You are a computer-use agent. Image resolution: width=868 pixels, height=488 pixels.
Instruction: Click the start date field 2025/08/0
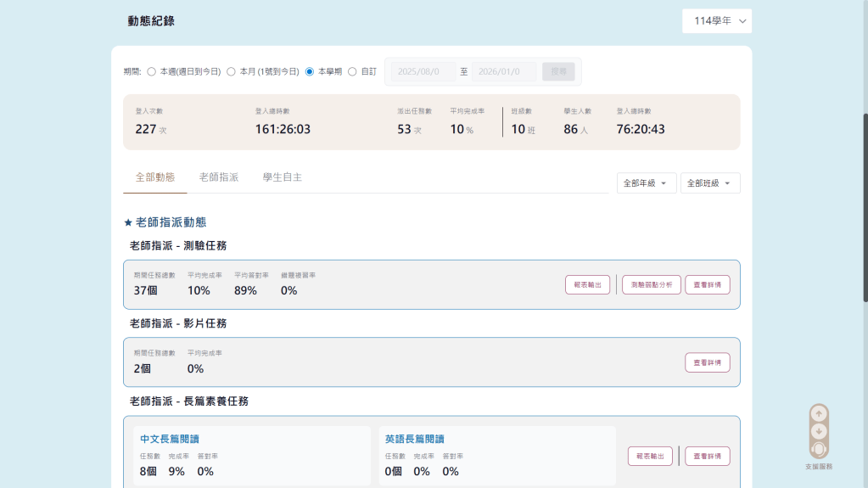tap(422, 72)
